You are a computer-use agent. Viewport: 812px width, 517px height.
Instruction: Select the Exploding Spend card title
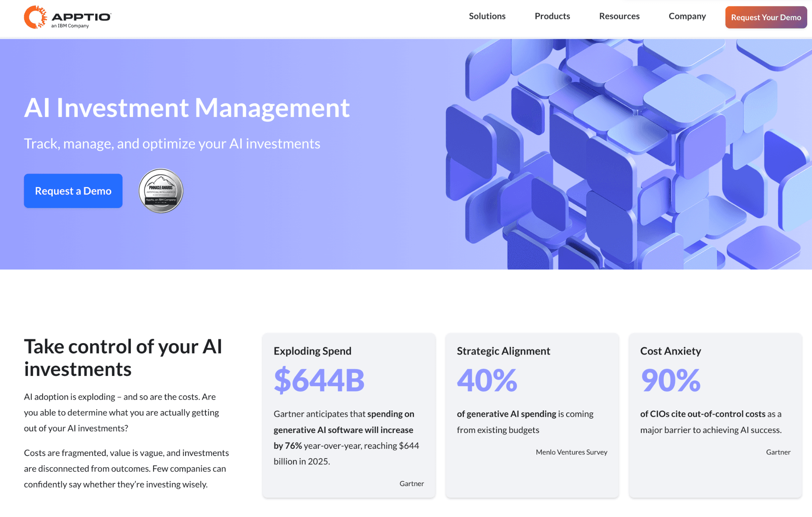pyautogui.click(x=312, y=351)
